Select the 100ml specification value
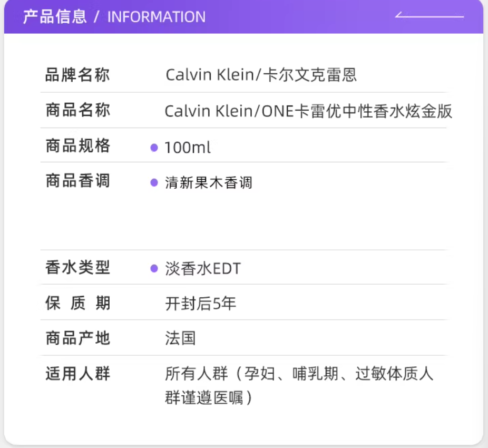488x448 pixels. tap(188, 148)
